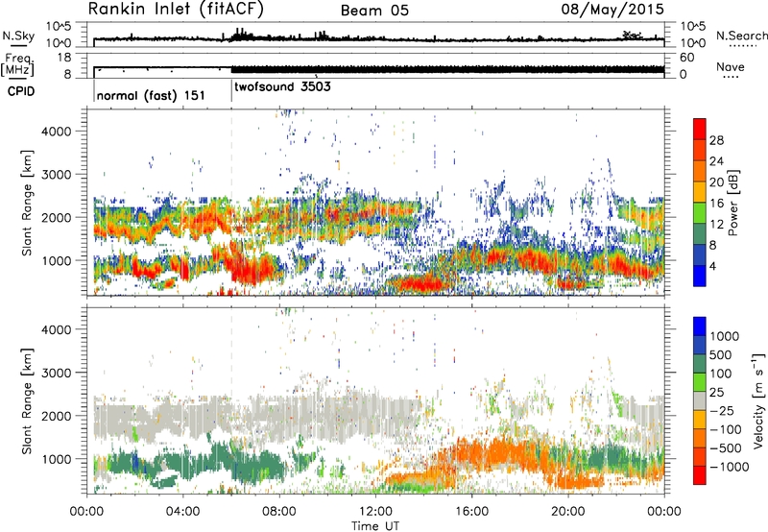Click the '20' tick on power colorbar
This screenshot has width=768, height=532.
click(716, 182)
